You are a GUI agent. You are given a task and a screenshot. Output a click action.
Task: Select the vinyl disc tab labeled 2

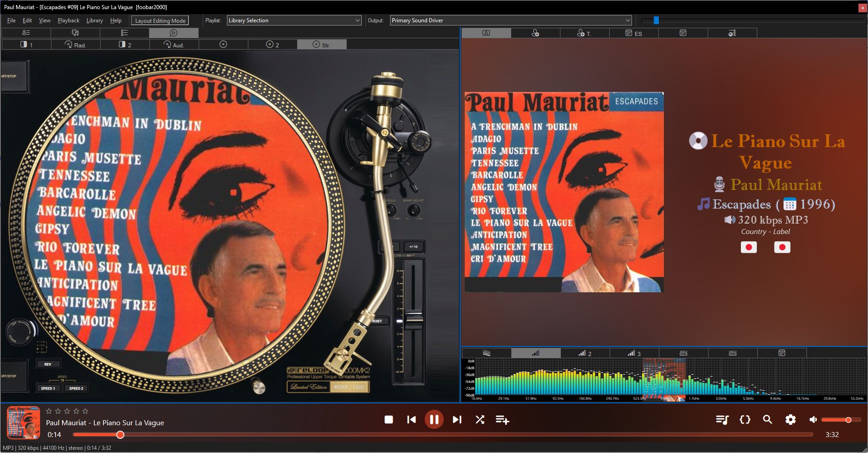coord(272,45)
